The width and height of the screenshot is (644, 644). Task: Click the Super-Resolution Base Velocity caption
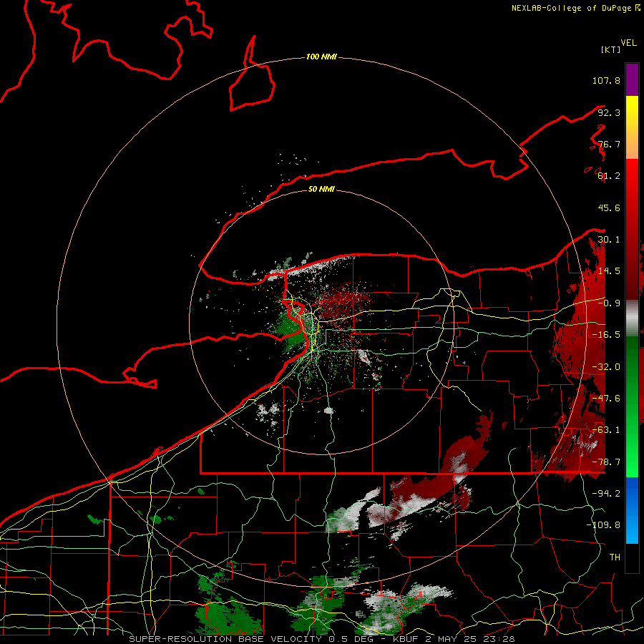(321, 639)
